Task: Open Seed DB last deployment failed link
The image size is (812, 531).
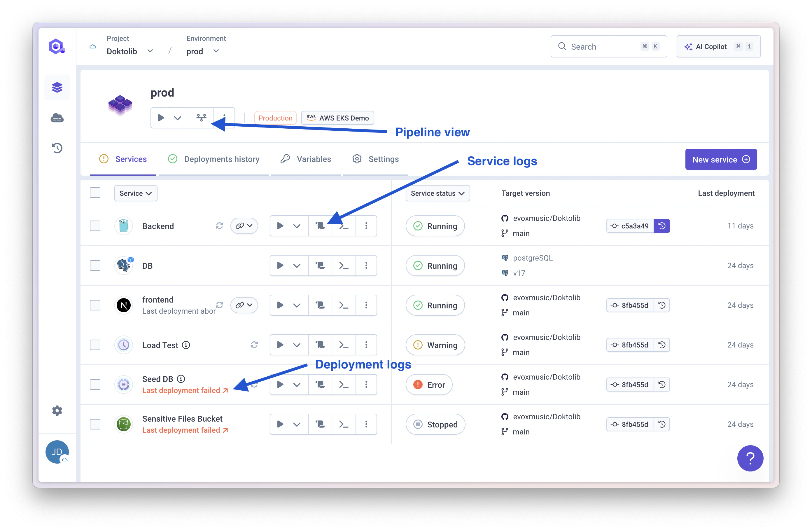Action: pos(185,390)
